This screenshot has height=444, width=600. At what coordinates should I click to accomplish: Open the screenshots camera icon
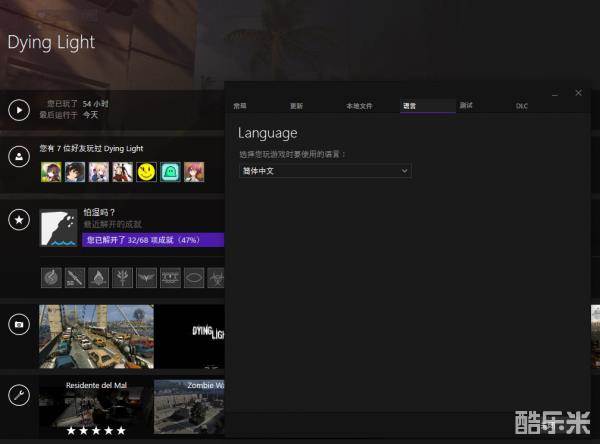[18, 324]
